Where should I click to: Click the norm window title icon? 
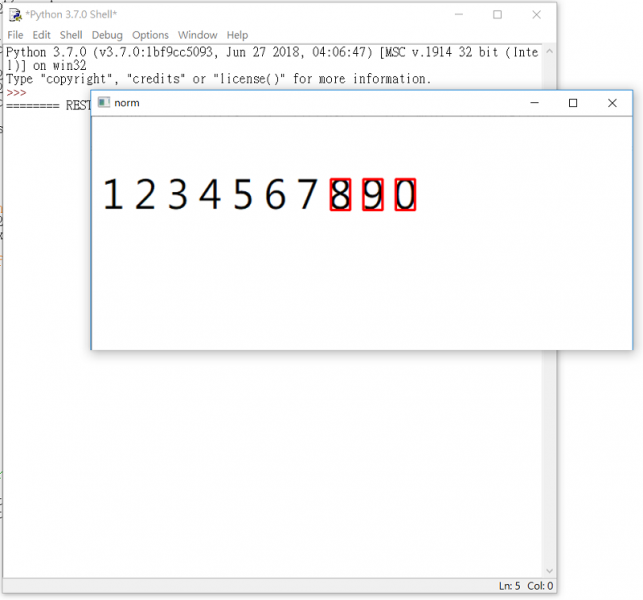[104, 103]
